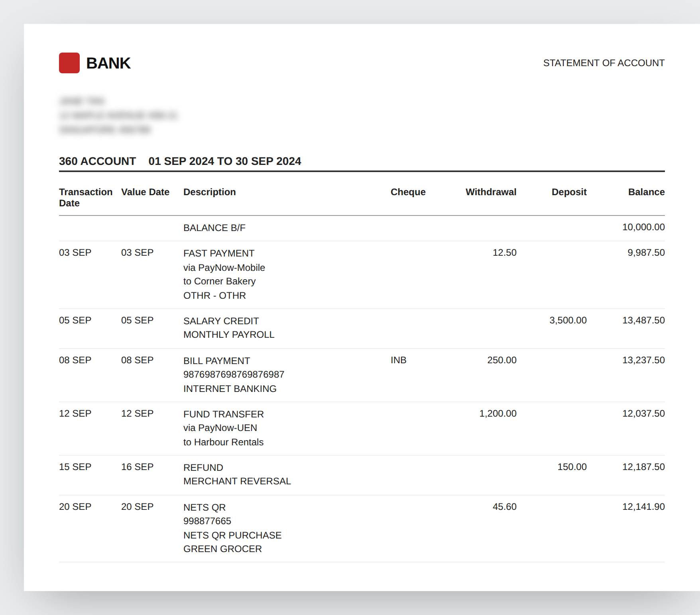
Task: Click the 150.00 deposit amount
Action: point(572,467)
